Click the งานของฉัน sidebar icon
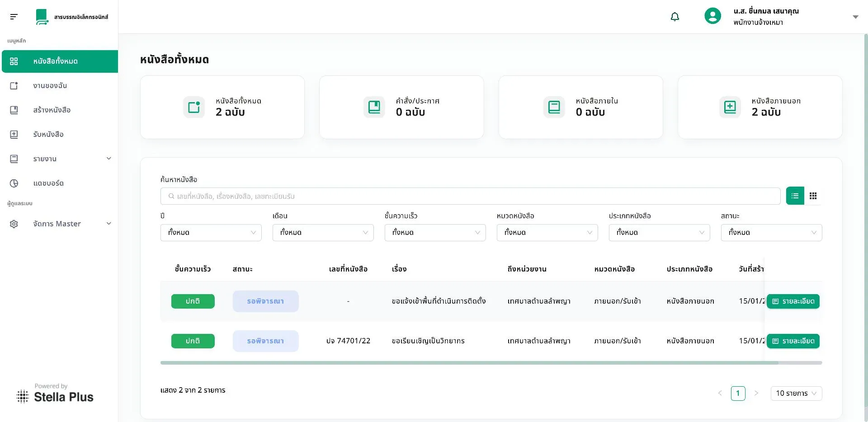The height and width of the screenshot is (422, 868). [14, 86]
